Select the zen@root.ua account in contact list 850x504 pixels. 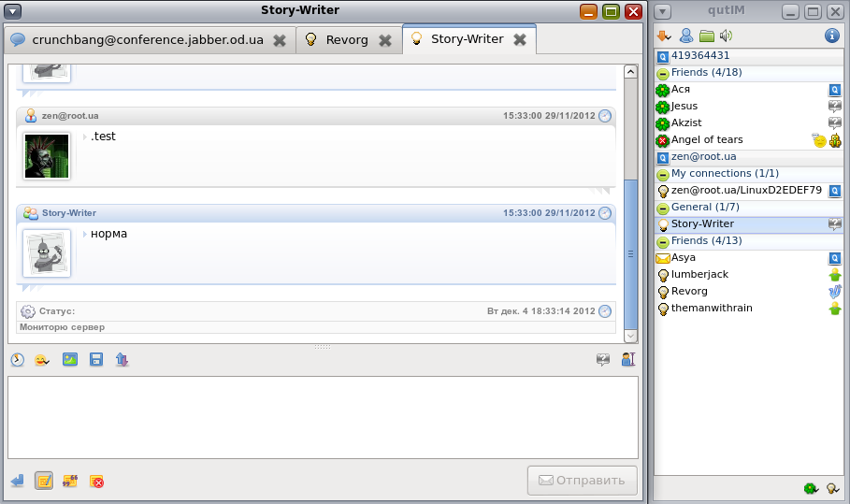click(749, 157)
